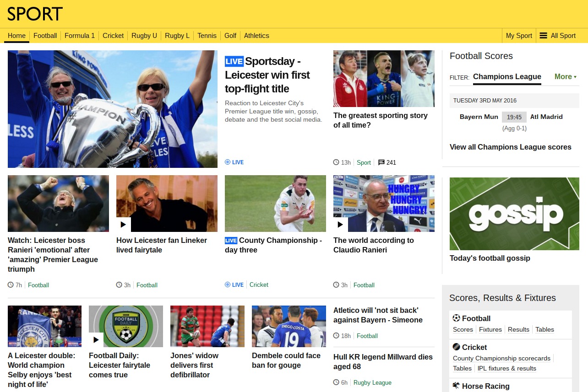Click the underline indicator below Home tab
This screenshot has height=392, width=588.
(x=16, y=42)
